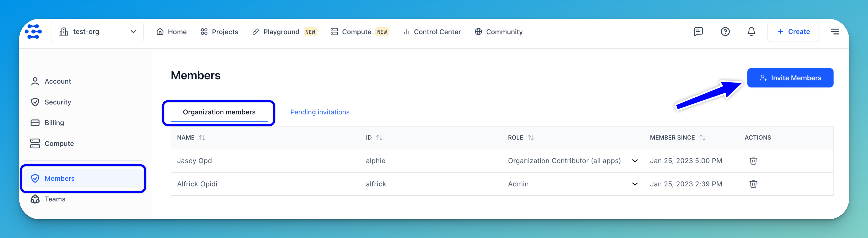Click the Home house icon
The image size is (868, 238).
click(x=160, y=31)
